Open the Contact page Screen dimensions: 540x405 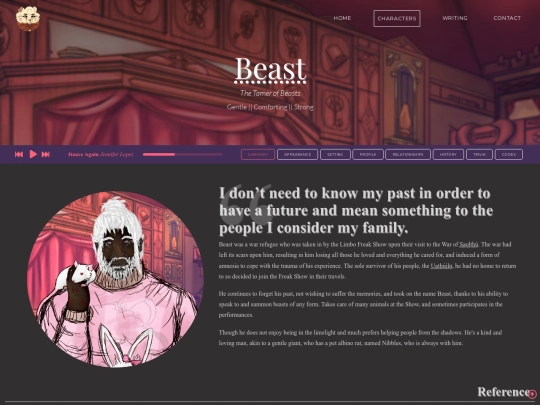[507, 18]
